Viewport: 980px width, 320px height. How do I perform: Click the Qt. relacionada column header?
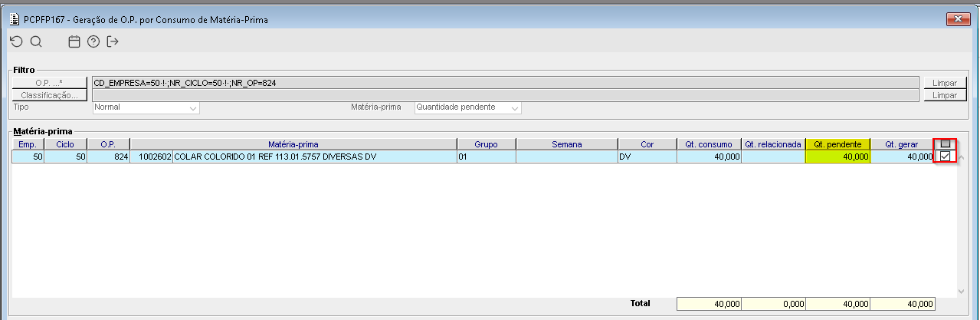tap(773, 144)
